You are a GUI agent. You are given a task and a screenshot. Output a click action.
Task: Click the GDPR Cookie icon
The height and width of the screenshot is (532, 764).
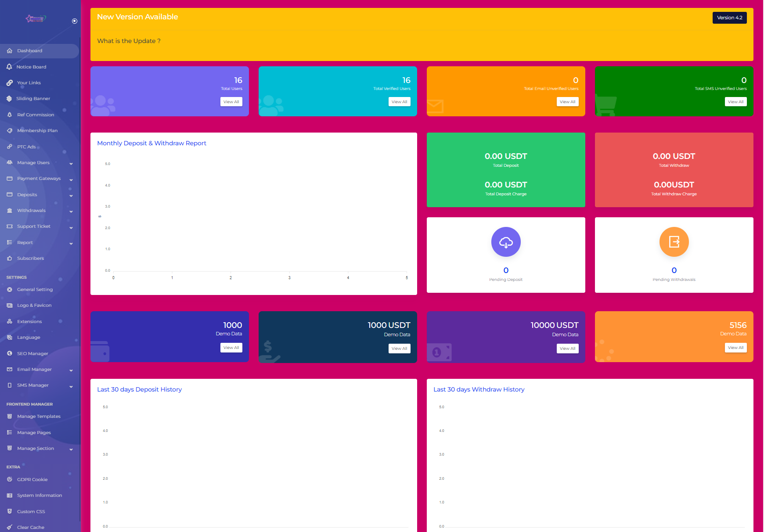pyautogui.click(x=10, y=480)
